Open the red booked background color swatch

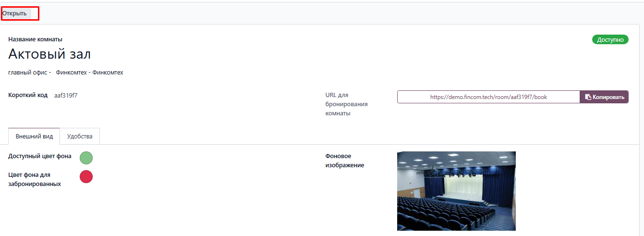pos(86,177)
